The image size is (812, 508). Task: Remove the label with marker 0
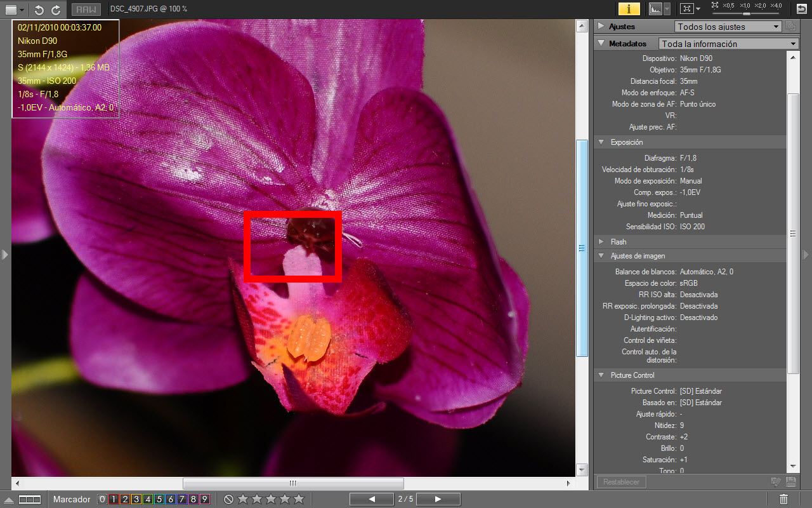(102, 499)
